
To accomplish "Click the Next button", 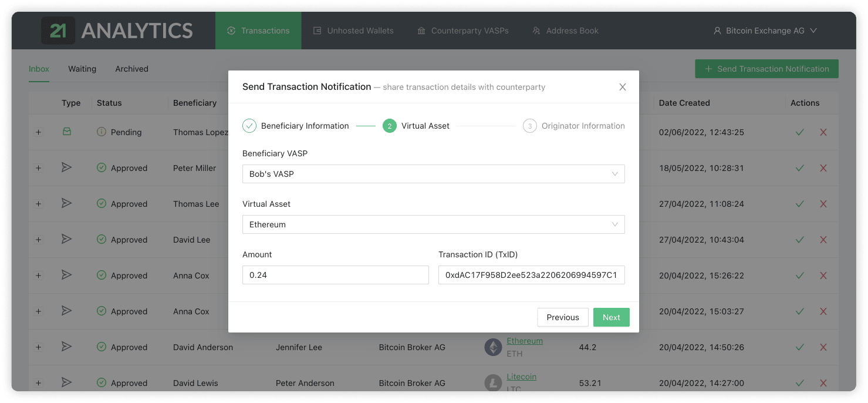I will pos(612,317).
